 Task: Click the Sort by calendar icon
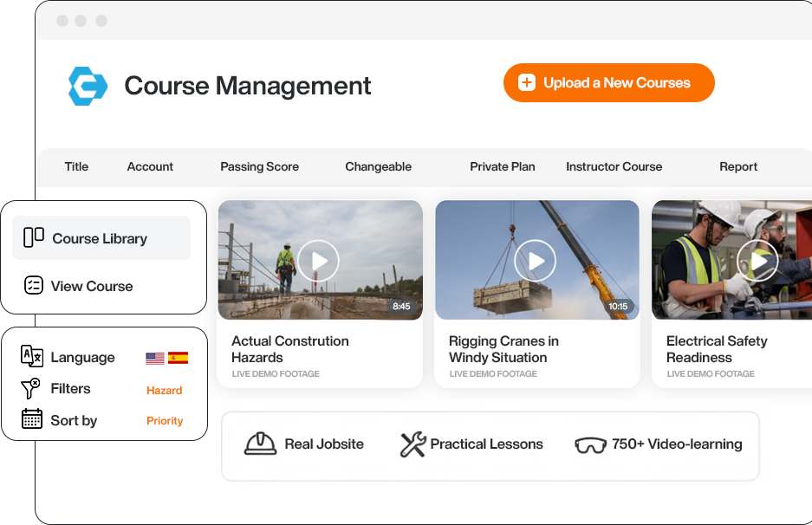click(32, 419)
